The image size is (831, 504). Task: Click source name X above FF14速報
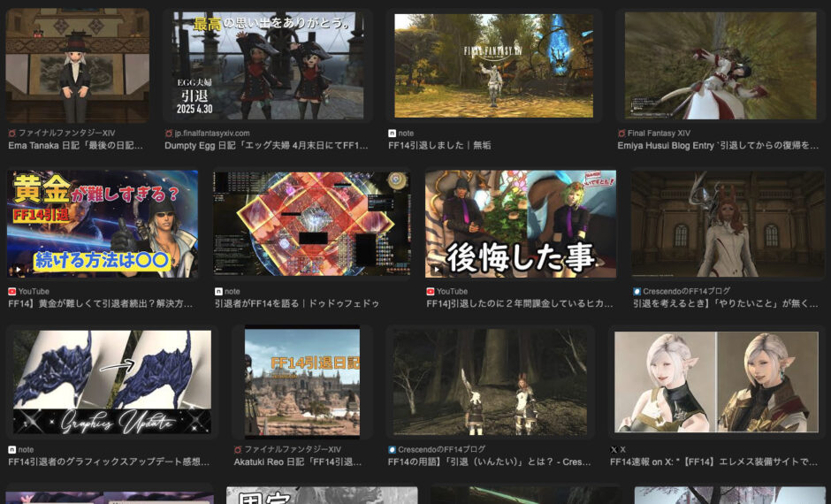coord(622,449)
